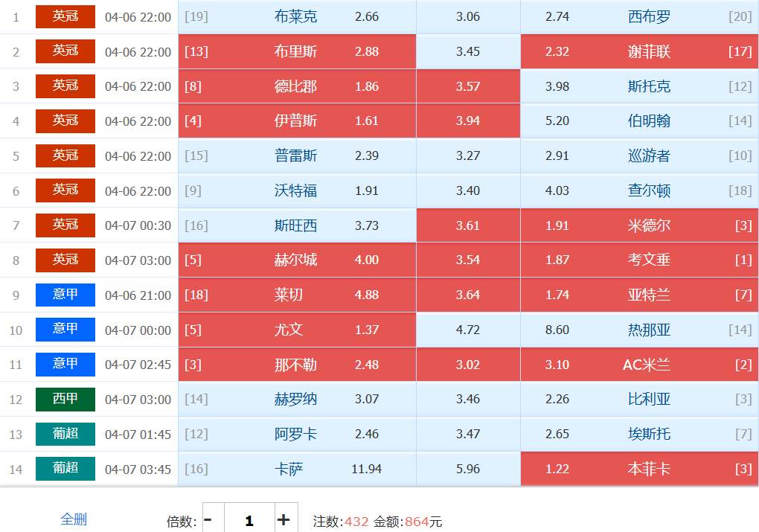
Task: Select 沃特福 home win odds 1.91
Action: tap(297, 190)
